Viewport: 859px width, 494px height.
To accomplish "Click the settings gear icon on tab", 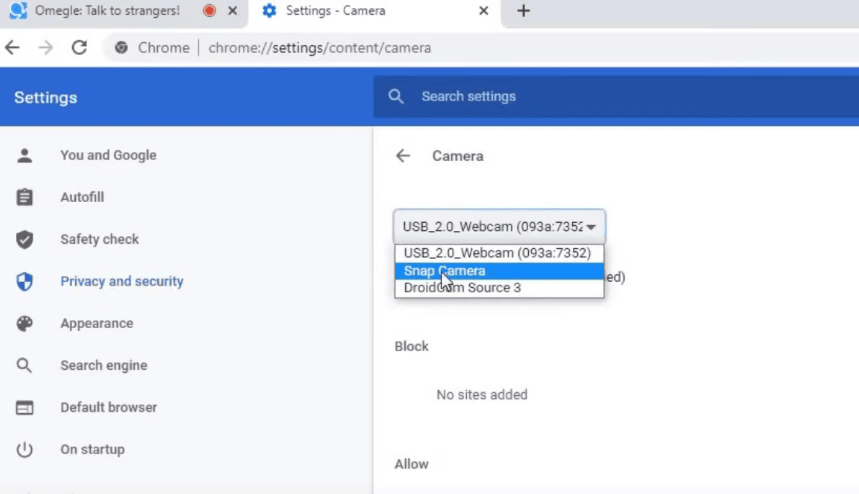I will [269, 10].
